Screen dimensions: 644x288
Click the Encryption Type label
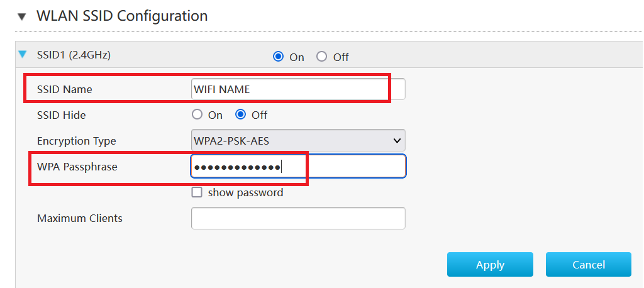pyautogui.click(x=77, y=141)
